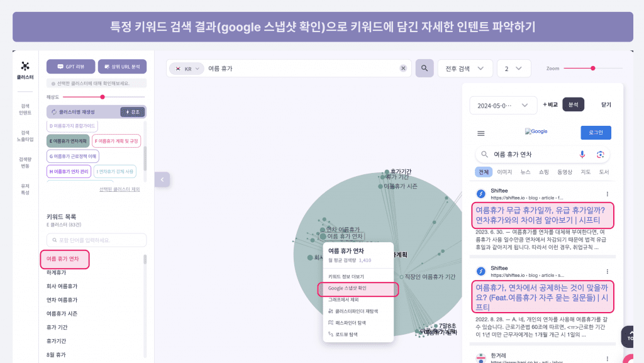
Task: Select keyword 회사 여름휴가 in list
Action: click(62, 286)
